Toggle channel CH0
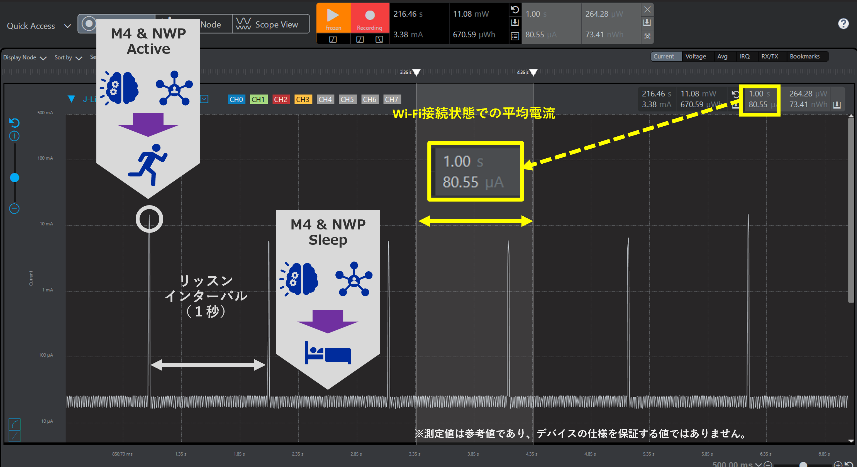This screenshot has height=467, width=868. pyautogui.click(x=236, y=100)
